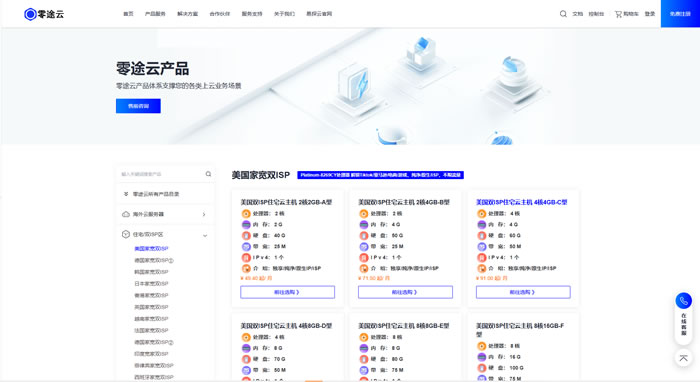Open the 零途云所有产品目录 list

(156, 194)
